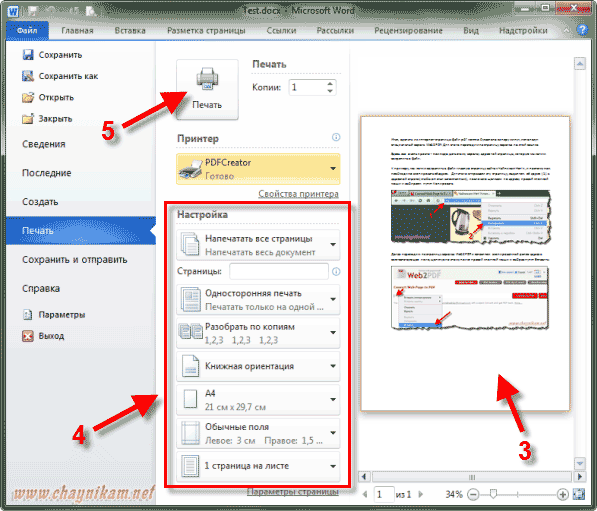Open Параметры options entry
597x511 pixels.
[54, 315]
